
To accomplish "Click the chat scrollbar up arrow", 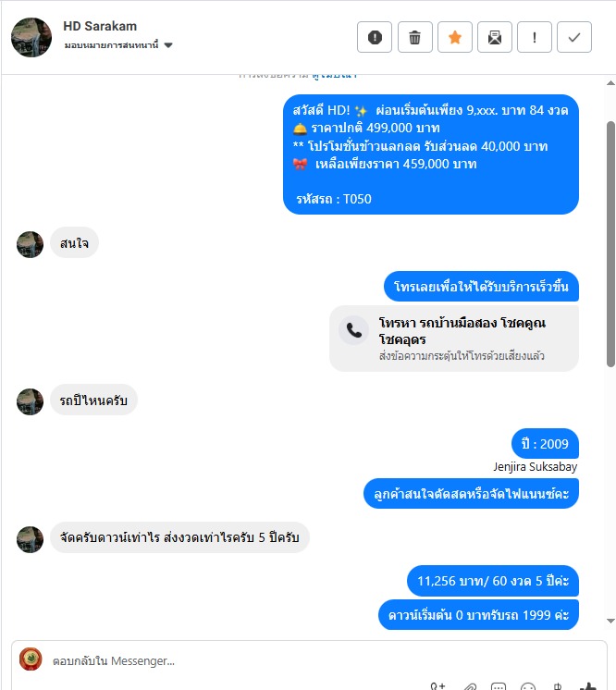I will (610, 82).
